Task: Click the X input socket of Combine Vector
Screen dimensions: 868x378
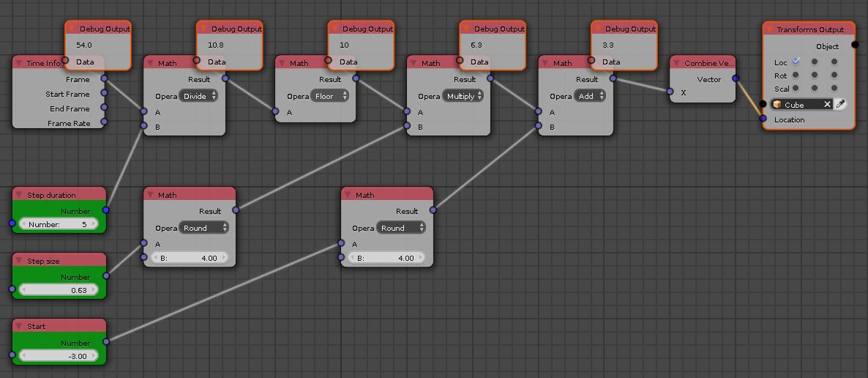Action: click(670, 92)
